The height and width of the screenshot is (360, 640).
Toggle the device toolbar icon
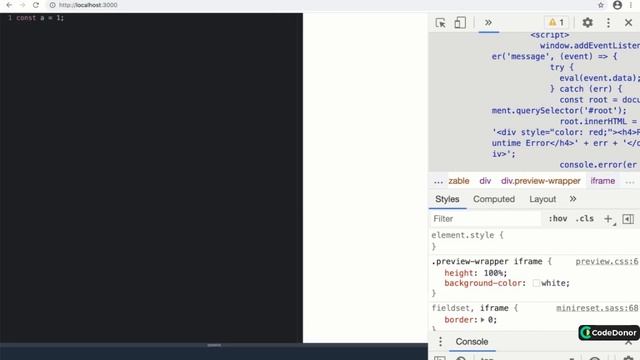[460, 23]
